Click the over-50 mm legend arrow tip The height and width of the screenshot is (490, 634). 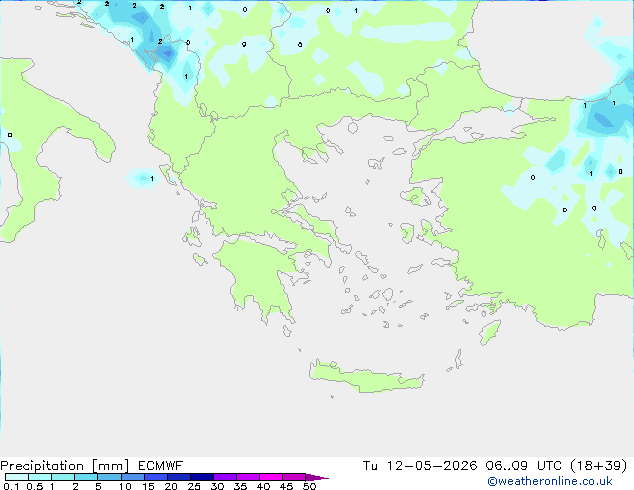pyautogui.click(x=317, y=477)
